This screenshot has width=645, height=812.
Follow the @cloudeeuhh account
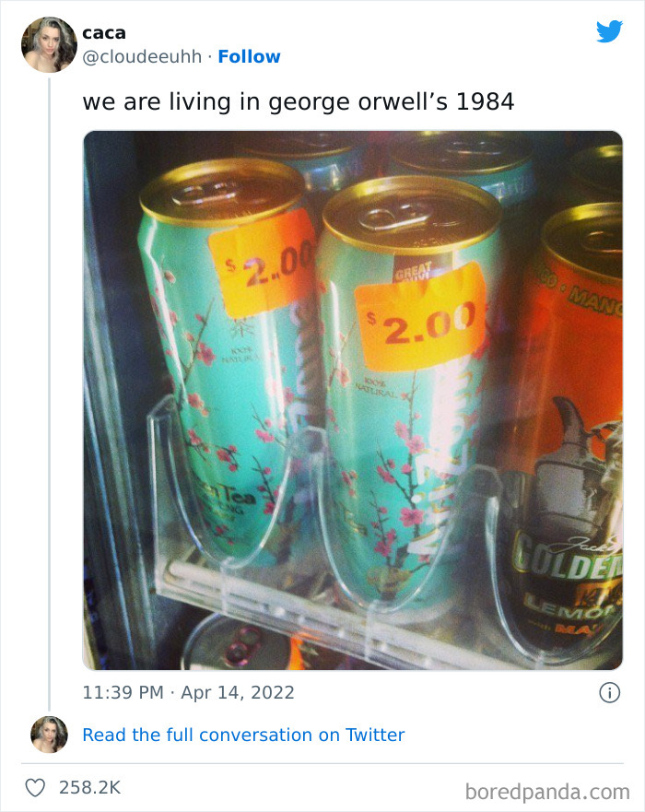click(x=249, y=56)
